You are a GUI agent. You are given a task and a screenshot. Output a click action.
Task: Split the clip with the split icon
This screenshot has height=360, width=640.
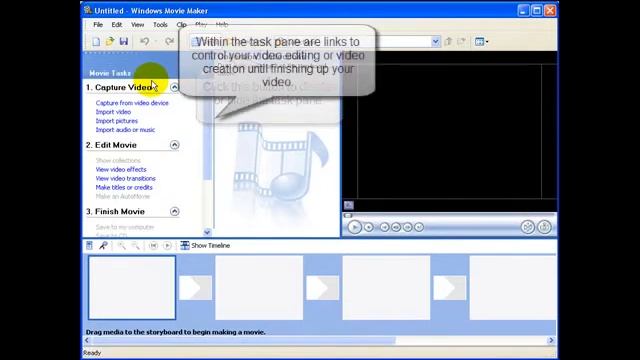coord(527,227)
